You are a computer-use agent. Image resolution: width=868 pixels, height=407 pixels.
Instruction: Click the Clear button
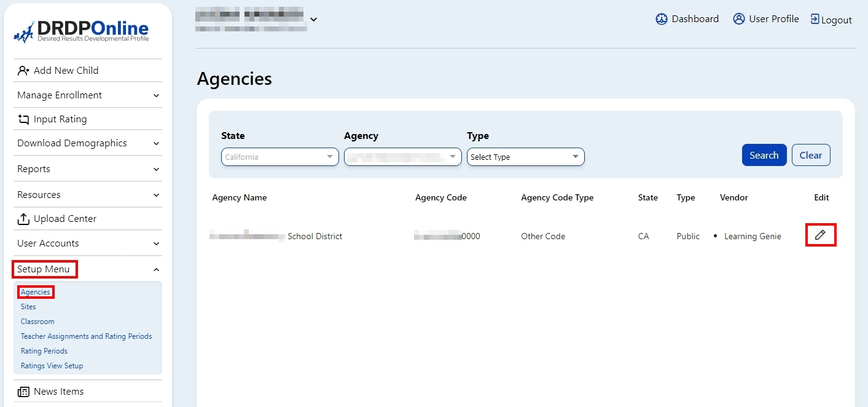810,155
